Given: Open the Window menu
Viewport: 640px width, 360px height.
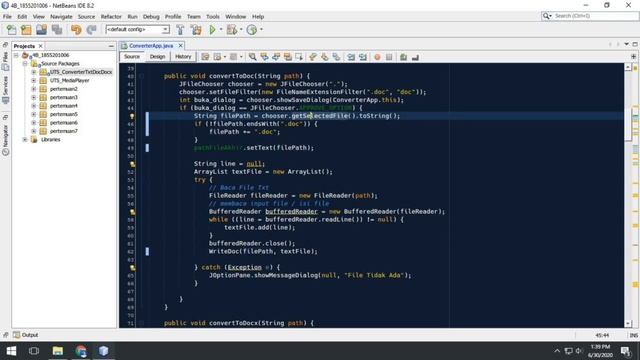Looking at the screenshot, I should (x=236, y=17).
